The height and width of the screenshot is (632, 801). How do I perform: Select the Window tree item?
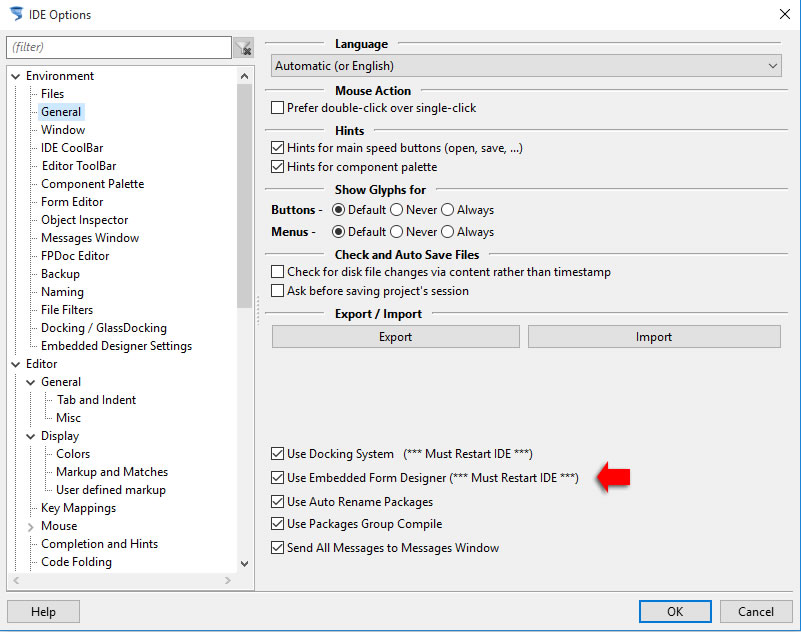pyautogui.click(x=63, y=130)
